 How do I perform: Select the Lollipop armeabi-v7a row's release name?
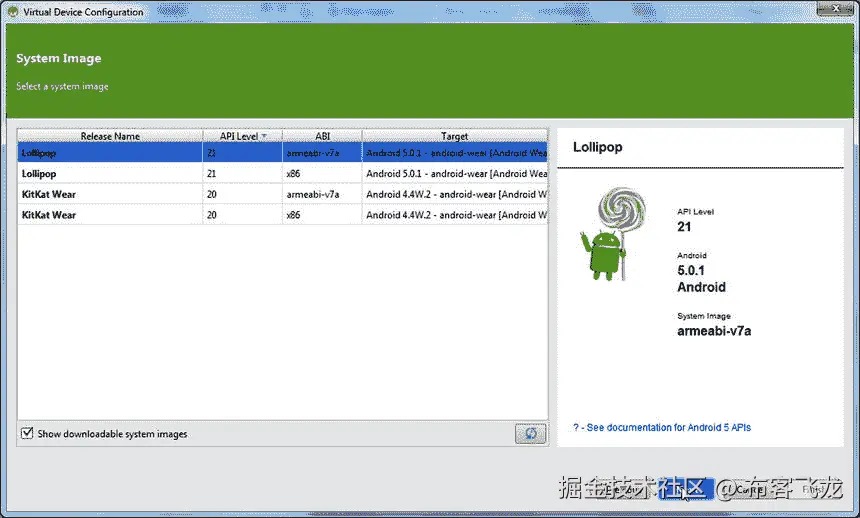38,153
